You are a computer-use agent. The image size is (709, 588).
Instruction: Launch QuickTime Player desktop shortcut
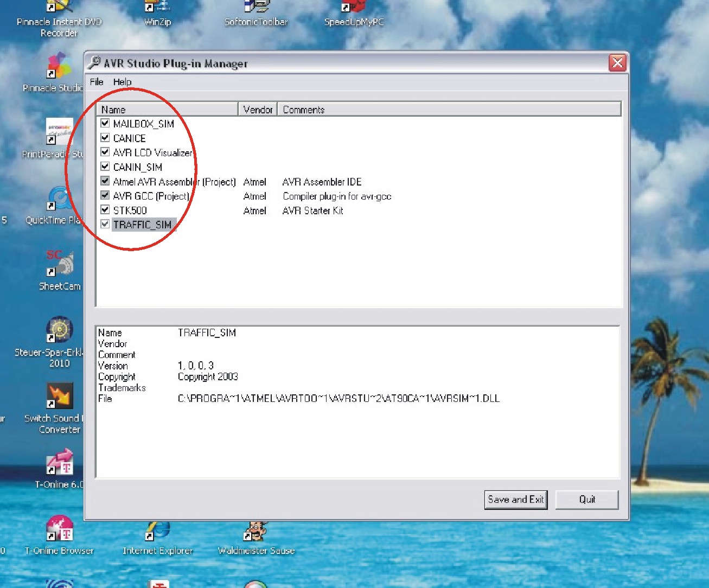57,205
